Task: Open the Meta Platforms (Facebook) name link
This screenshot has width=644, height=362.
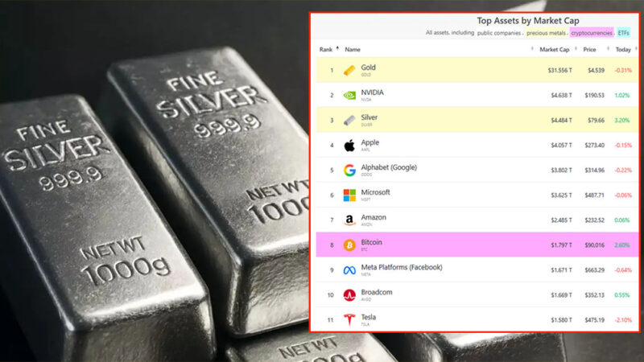Action: [402, 267]
